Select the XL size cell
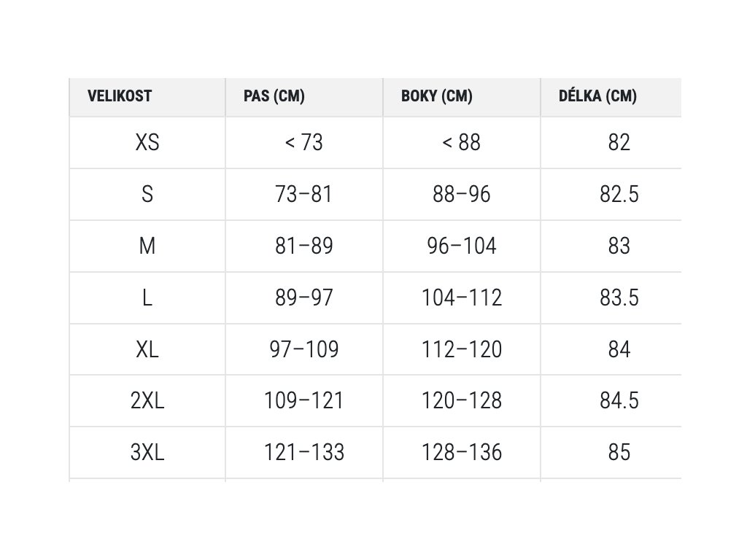747x560 pixels. click(147, 349)
